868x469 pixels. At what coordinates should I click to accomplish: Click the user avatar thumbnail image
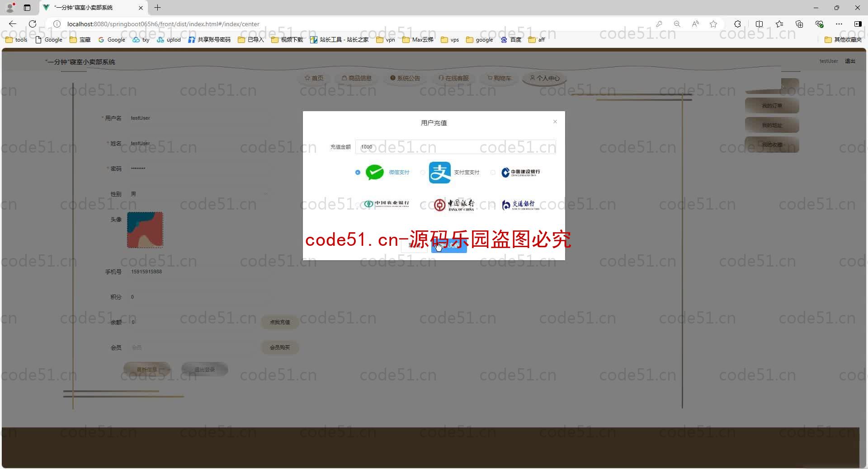145,230
